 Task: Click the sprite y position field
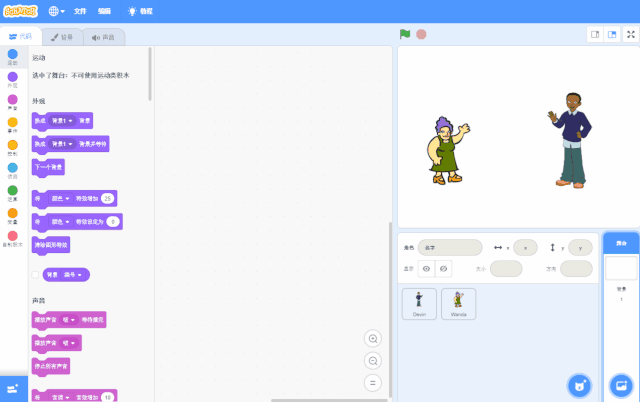[x=580, y=248]
